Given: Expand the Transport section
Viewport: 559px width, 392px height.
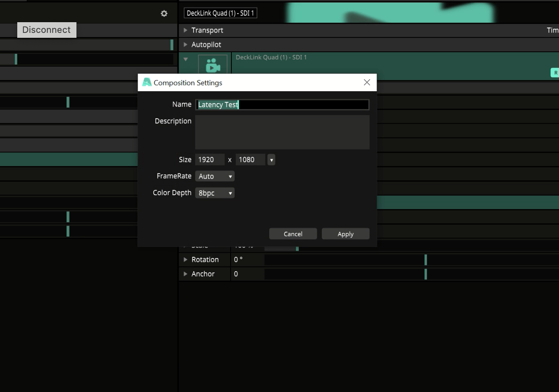Looking at the screenshot, I should tap(185, 30).
